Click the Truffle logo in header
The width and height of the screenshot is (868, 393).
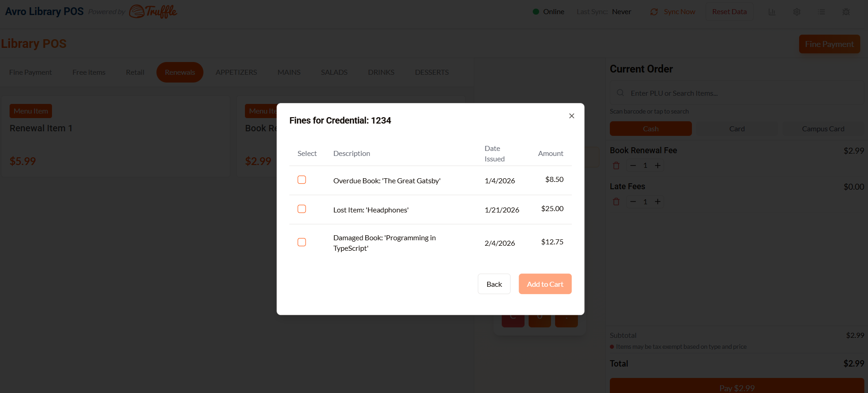tap(153, 11)
